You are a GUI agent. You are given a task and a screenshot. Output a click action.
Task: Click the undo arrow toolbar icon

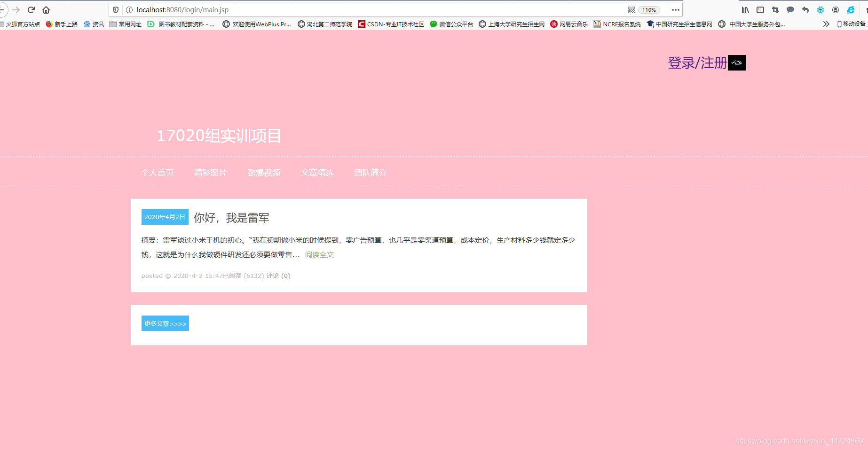805,10
